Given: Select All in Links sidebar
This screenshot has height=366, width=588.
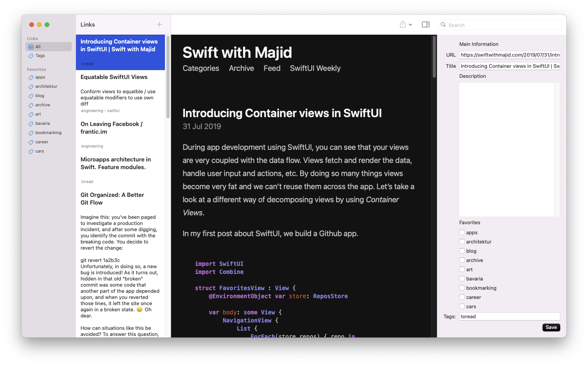Looking at the screenshot, I should [49, 47].
